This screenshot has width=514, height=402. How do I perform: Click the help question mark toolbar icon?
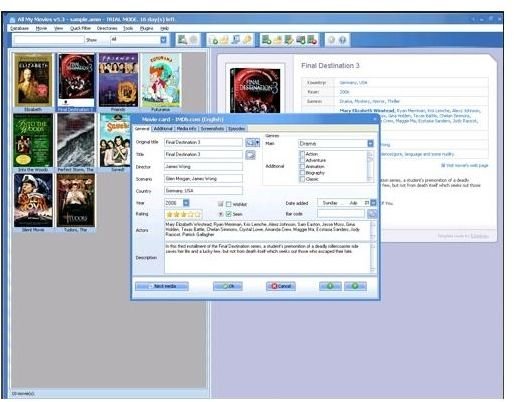click(x=342, y=40)
